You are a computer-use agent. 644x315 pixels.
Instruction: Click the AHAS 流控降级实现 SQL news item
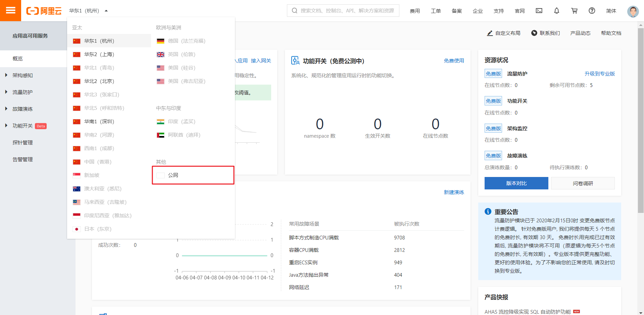(528, 312)
